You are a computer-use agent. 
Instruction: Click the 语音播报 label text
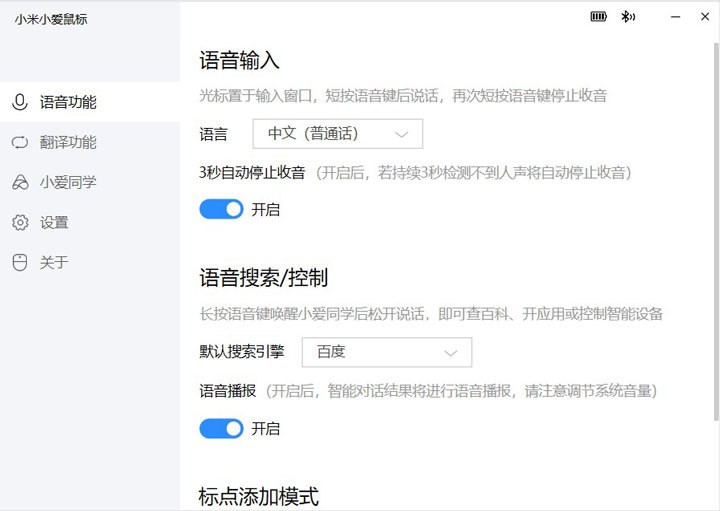click(228, 391)
